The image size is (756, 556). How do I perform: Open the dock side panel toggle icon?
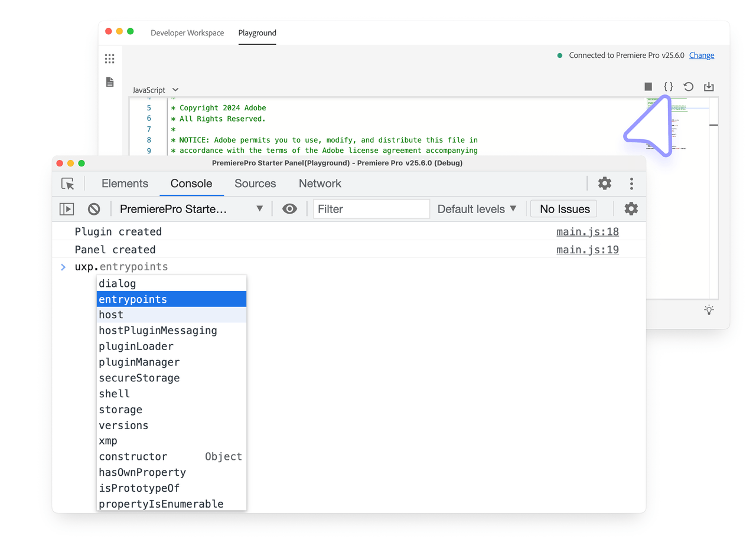tap(66, 208)
